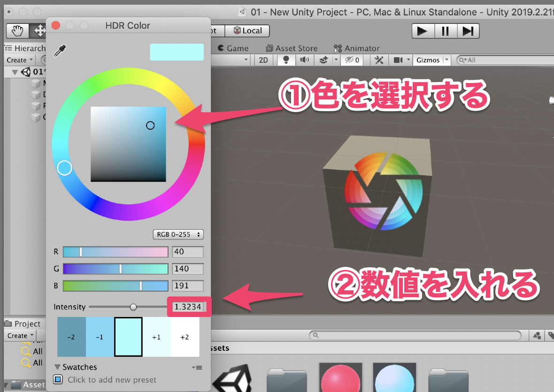The width and height of the screenshot is (554, 392).
Task: Select the +2 exposure swatch
Action: pos(185,337)
